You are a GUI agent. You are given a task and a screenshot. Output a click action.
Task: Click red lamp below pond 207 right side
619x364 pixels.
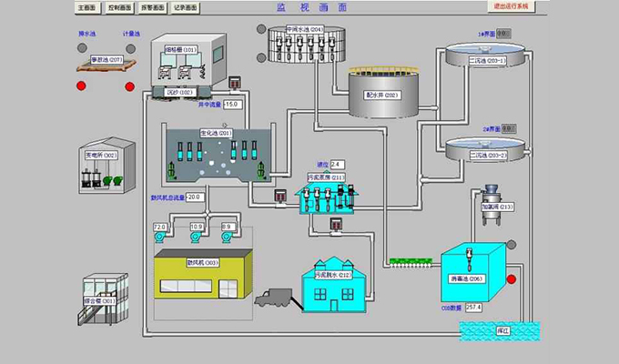[x=129, y=86]
